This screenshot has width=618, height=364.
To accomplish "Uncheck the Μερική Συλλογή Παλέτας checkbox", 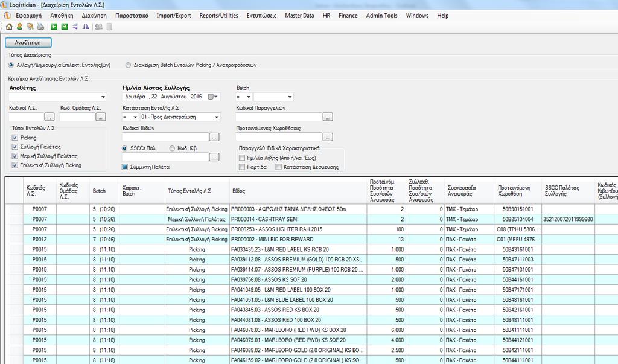I will click(x=15, y=156).
